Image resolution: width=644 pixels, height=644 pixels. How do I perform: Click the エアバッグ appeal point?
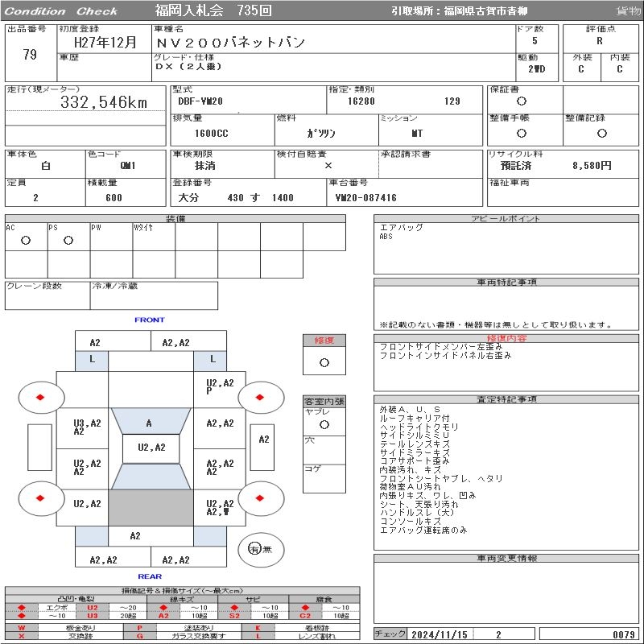coord(401,228)
